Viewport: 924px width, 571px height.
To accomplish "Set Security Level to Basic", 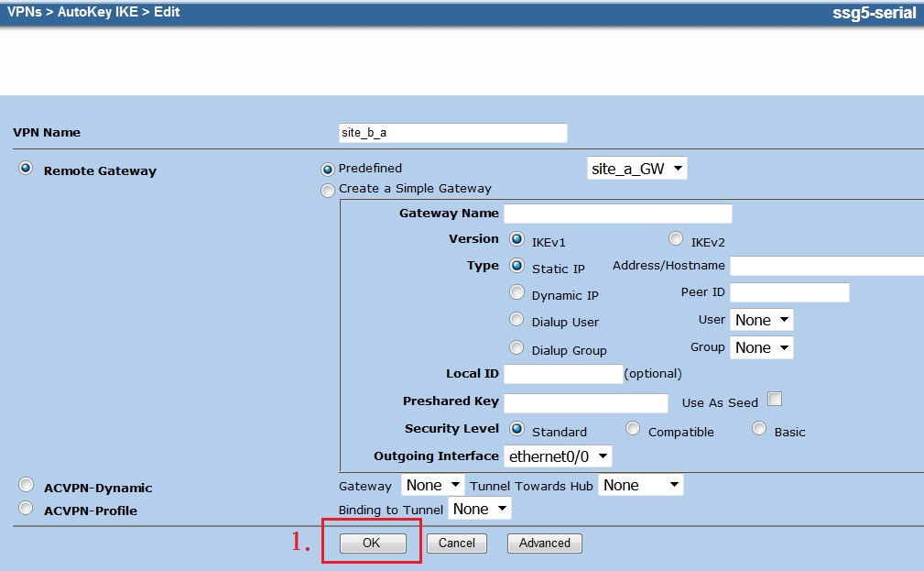I will [758, 429].
